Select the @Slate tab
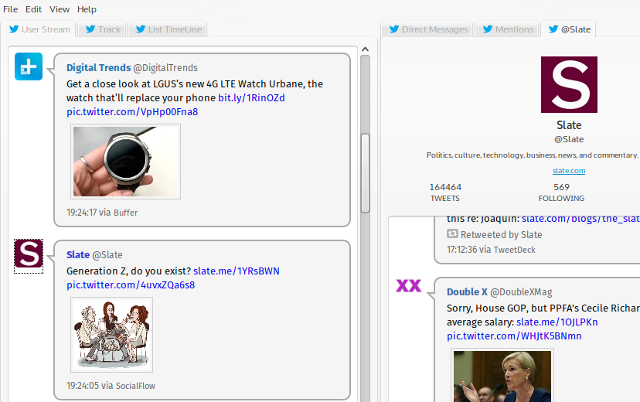 [x=569, y=29]
